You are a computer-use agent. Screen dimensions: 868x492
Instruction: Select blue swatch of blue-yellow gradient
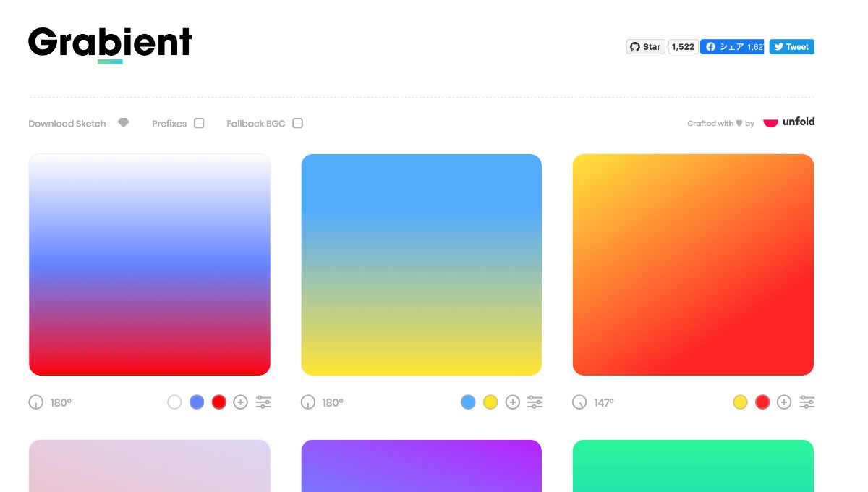468,402
